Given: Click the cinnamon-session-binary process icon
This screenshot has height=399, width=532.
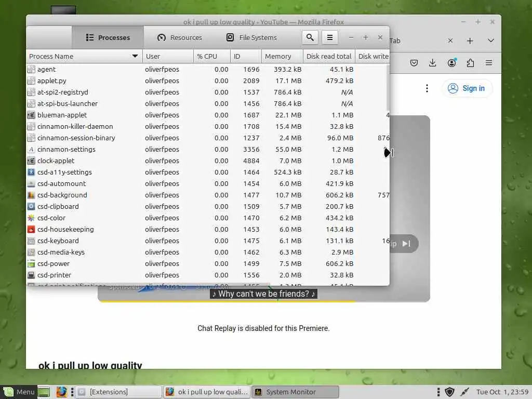Looking at the screenshot, I should click(x=31, y=138).
